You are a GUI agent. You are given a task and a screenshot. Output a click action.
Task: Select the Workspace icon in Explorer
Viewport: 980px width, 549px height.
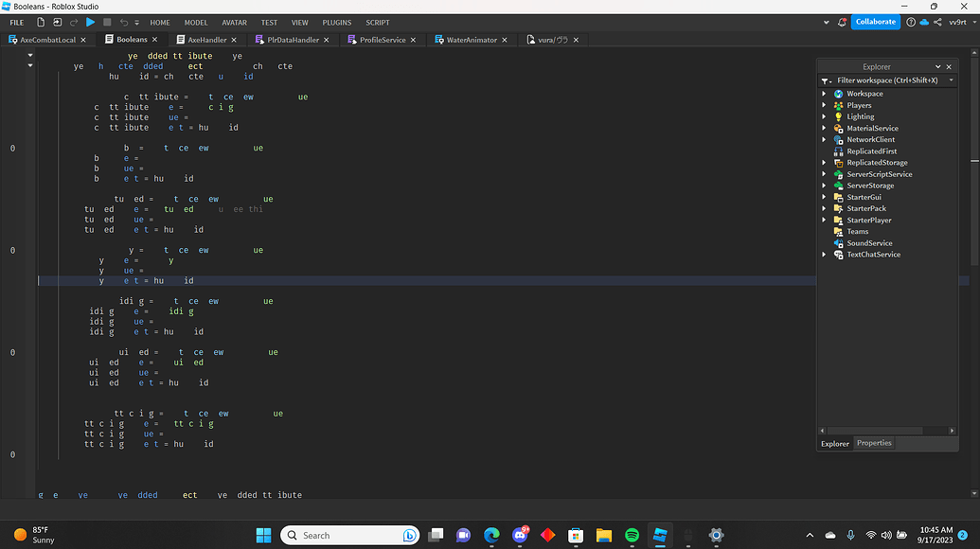(837, 94)
